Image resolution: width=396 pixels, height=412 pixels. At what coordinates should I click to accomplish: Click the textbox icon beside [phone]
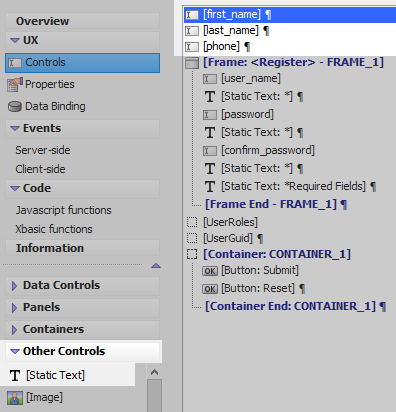click(192, 47)
